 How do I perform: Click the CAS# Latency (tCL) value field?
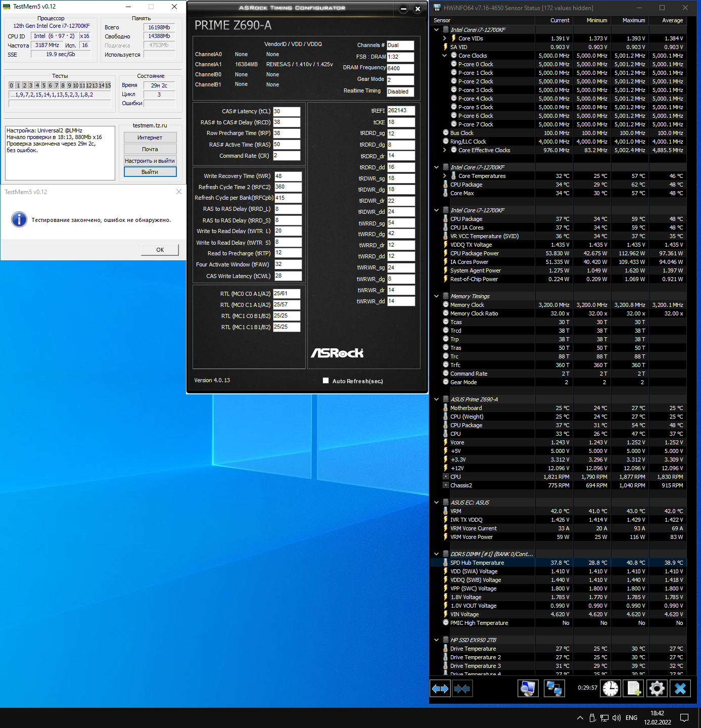click(x=287, y=111)
